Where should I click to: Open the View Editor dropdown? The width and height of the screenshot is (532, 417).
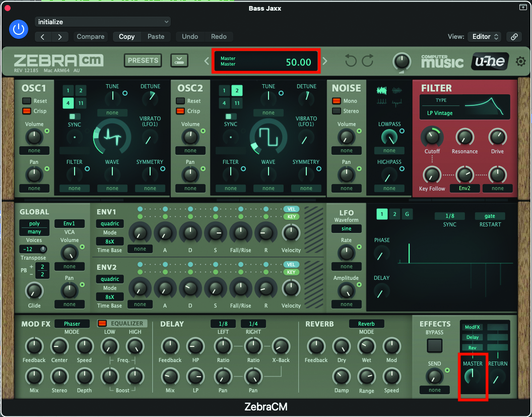coord(484,37)
